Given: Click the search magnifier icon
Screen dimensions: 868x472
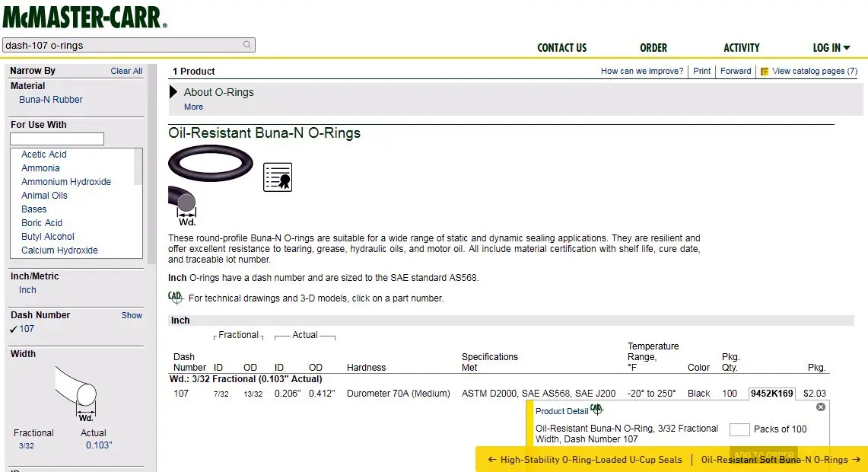Looking at the screenshot, I should click(x=247, y=45).
